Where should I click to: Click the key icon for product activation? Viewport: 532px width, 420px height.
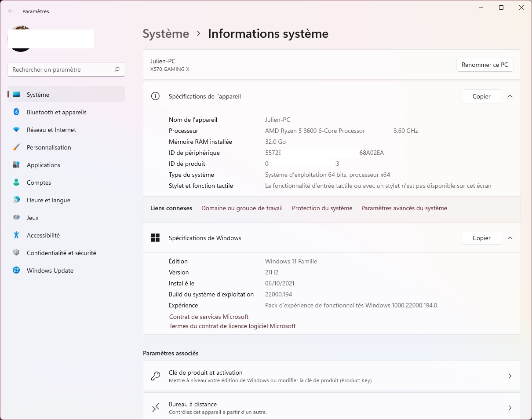(156, 376)
